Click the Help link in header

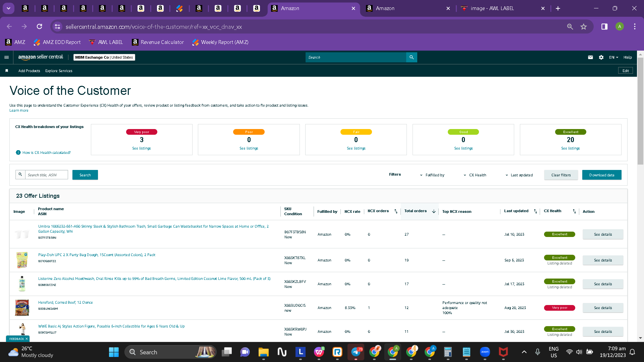click(x=628, y=57)
